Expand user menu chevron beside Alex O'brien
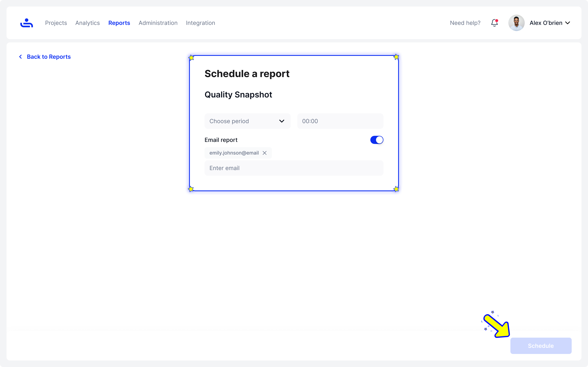Viewport: 588px width, 367px height. [568, 23]
